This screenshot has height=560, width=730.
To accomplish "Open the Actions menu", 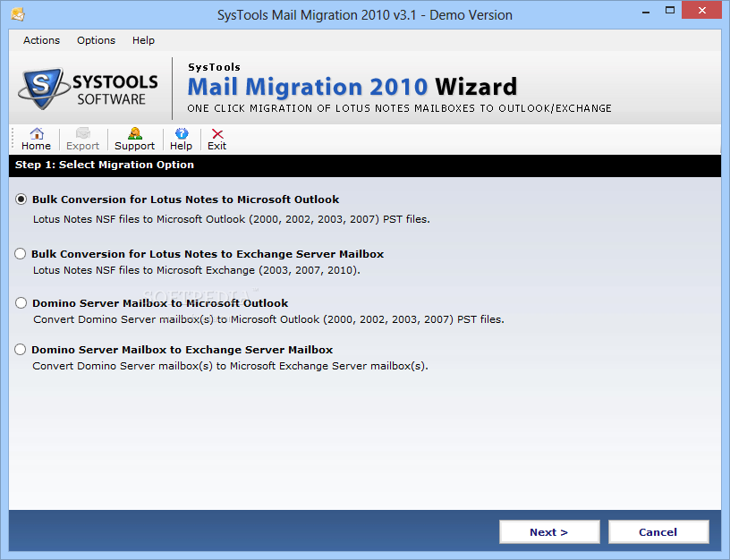I will pyautogui.click(x=41, y=40).
